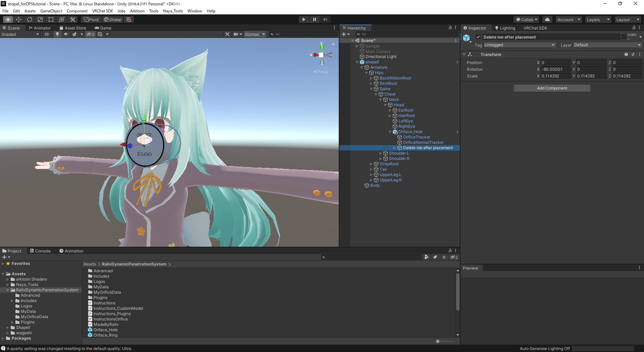Uncheck the Delete me after placement active checkbox
The width and height of the screenshot is (644, 352).
tap(479, 37)
